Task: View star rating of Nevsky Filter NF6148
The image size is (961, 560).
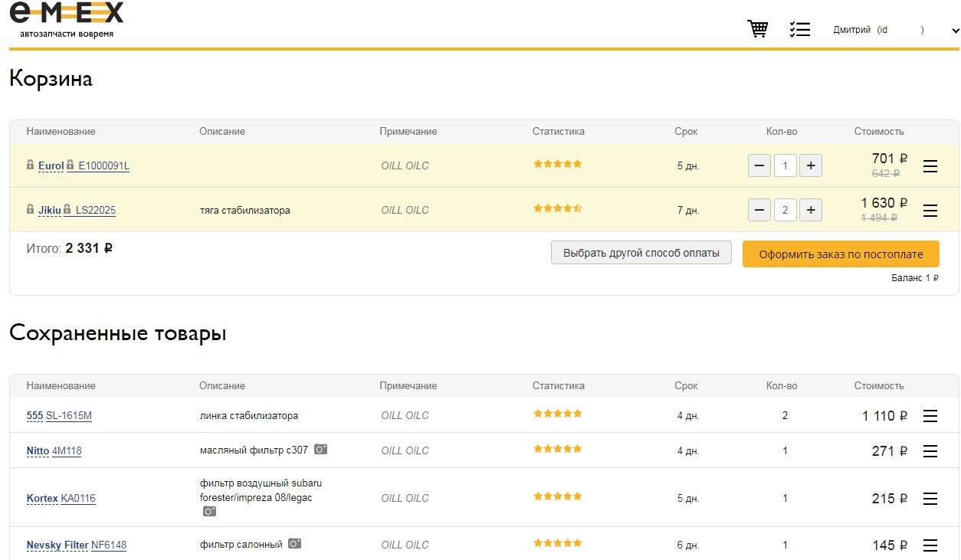Action: pyautogui.click(x=558, y=543)
